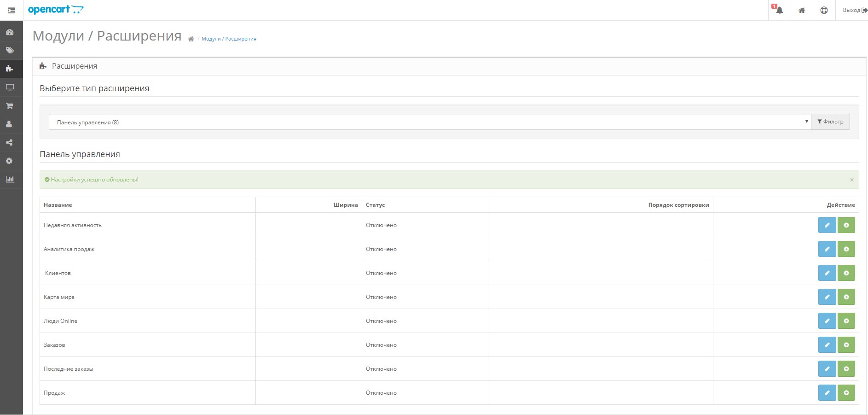This screenshot has height=415, width=868.
Task: Open the Marketing share icon in sidebar
Action: click(10, 143)
